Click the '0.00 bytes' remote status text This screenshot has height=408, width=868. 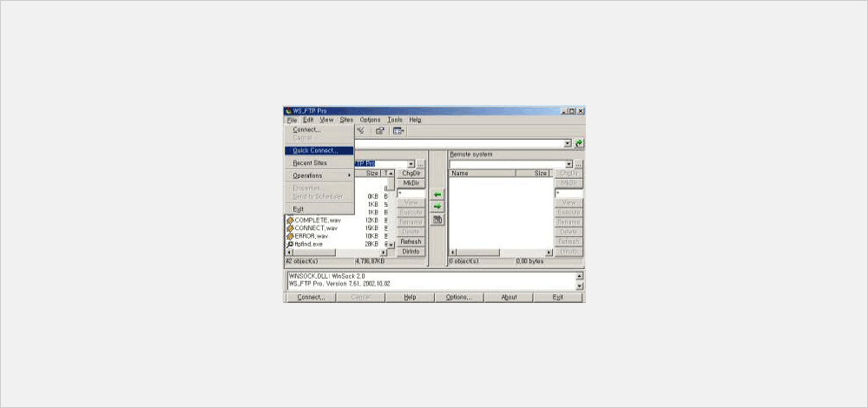point(529,260)
